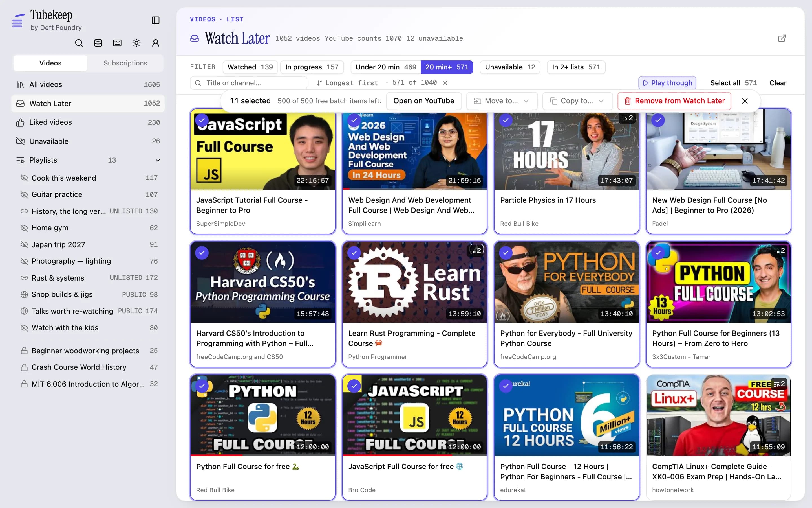Deselect Harvard CS50's Python course
Image resolution: width=812 pixels, height=508 pixels.
tap(202, 253)
